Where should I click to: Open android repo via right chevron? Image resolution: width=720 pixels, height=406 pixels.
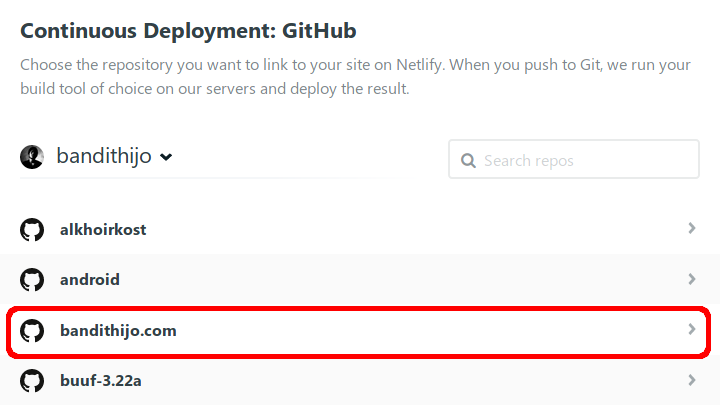[691, 279]
